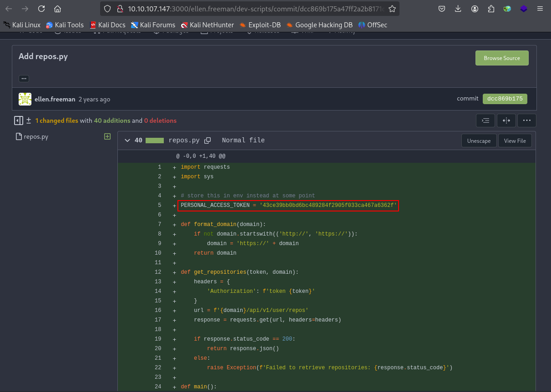Click commit hash dcc869b175 badge

[x=505, y=99]
